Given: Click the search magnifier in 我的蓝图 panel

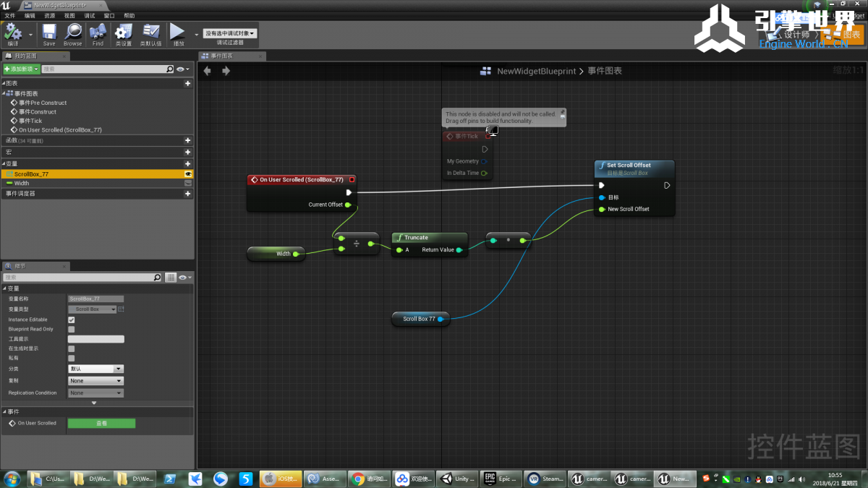Looking at the screenshot, I should coord(170,69).
